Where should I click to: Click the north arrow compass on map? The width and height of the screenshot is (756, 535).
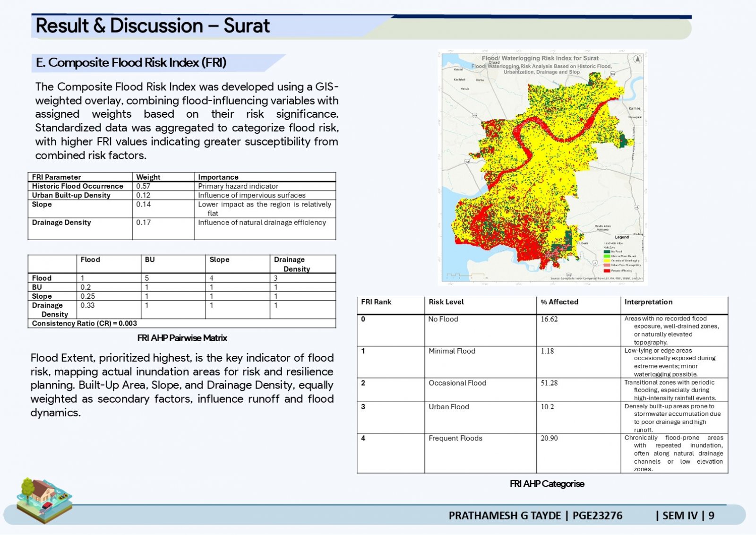point(637,59)
